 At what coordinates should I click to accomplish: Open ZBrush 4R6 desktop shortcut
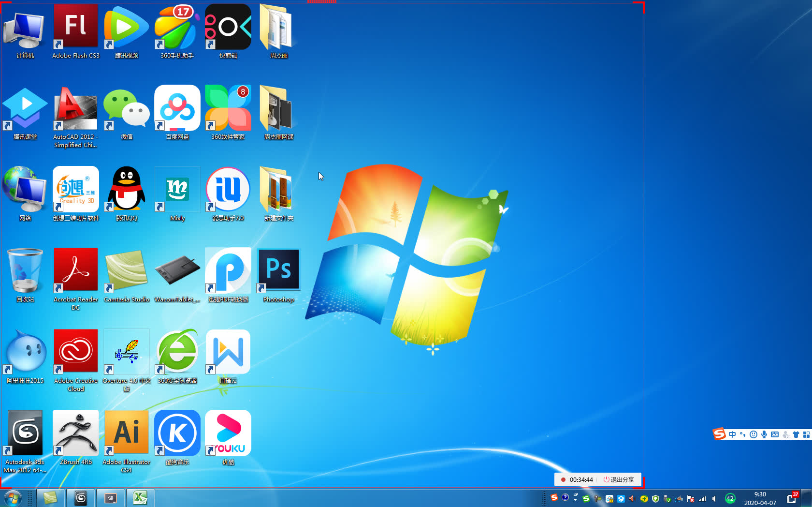[76, 438]
